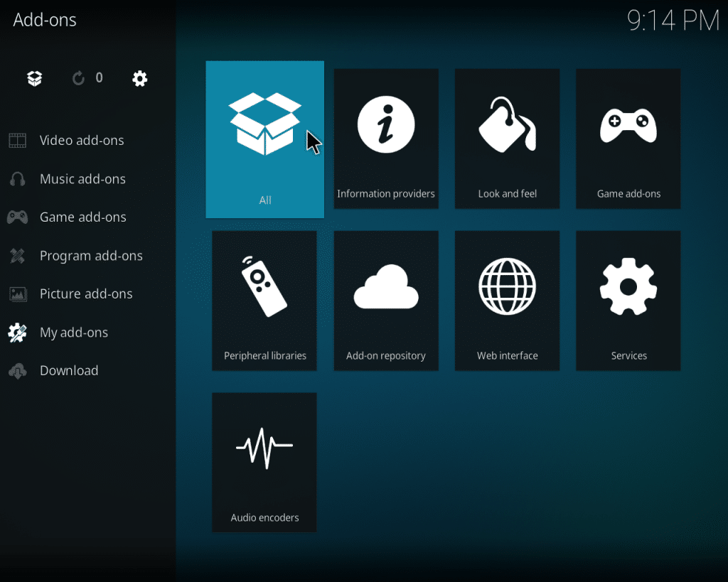728x582 pixels.
Task: Select Music add-ons in sidebar
Action: [82, 179]
